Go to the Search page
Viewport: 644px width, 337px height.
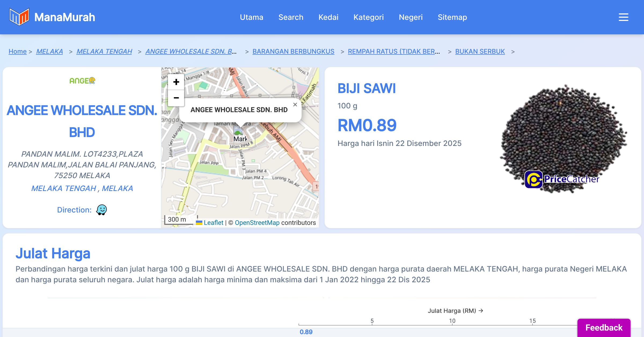tap(291, 17)
